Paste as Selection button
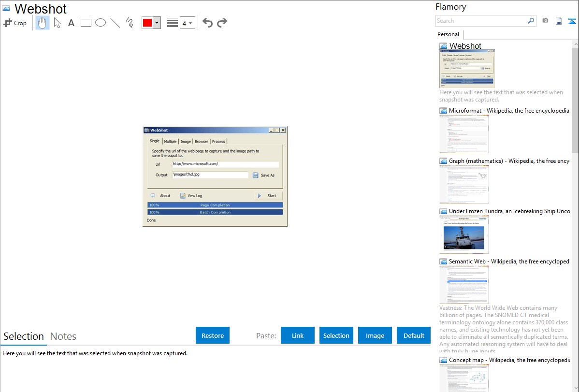 click(336, 335)
